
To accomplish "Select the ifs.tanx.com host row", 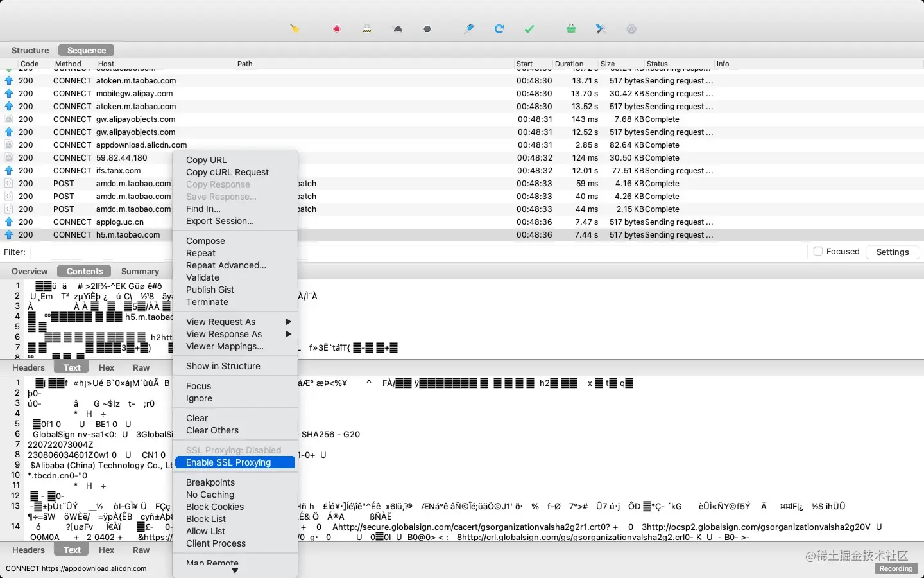I will 462,171.
